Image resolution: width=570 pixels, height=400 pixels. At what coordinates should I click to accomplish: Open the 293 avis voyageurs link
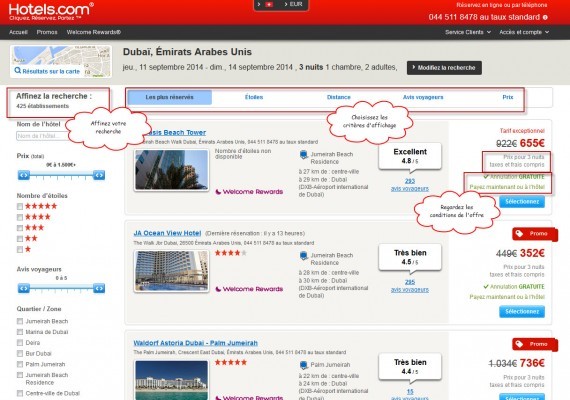(410, 185)
